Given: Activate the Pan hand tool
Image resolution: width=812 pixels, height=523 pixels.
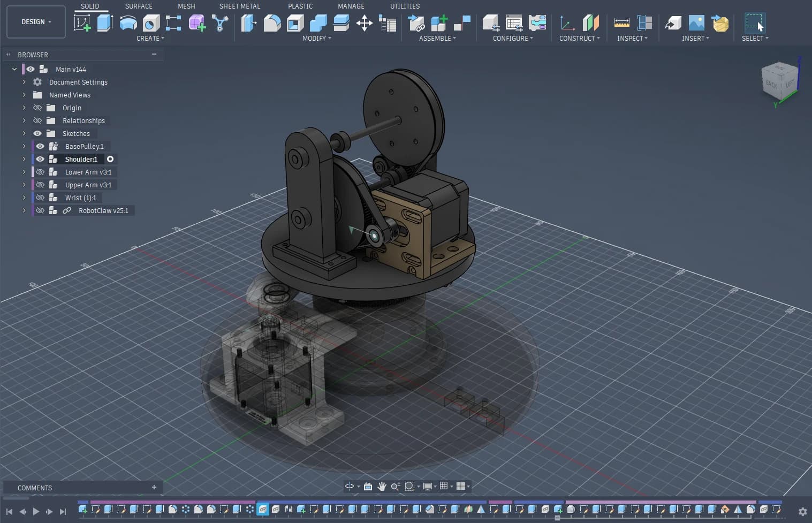Looking at the screenshot, I should click(382, 486).
